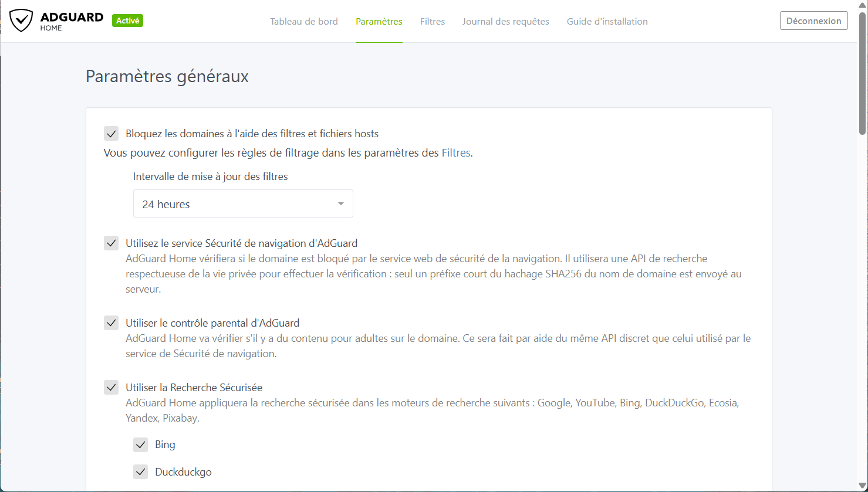Open Guide d'installation tab
Image resolution: width=868 pixels, height=492 pixels.
[607, 21]
